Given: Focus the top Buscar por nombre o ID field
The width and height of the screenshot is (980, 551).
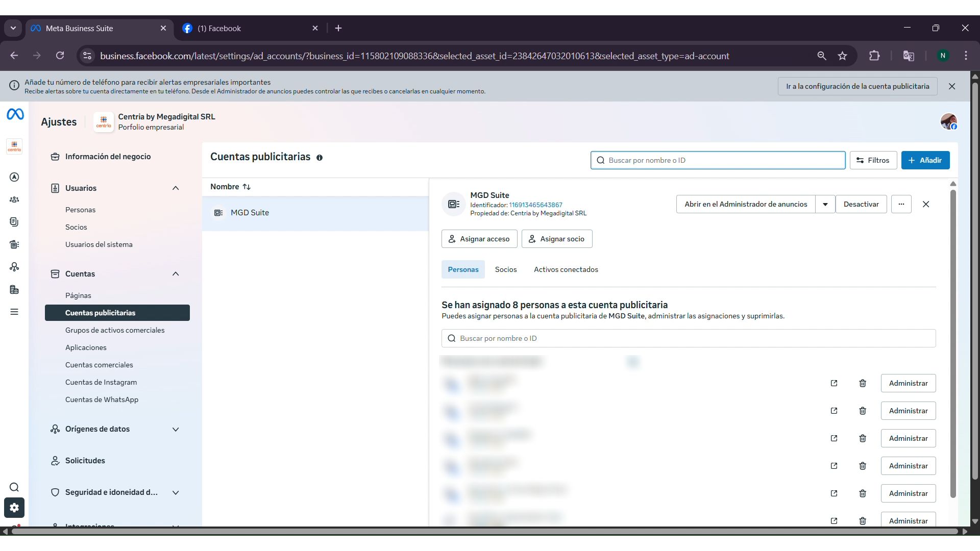Looking at the screenshot, I should 718,160.
